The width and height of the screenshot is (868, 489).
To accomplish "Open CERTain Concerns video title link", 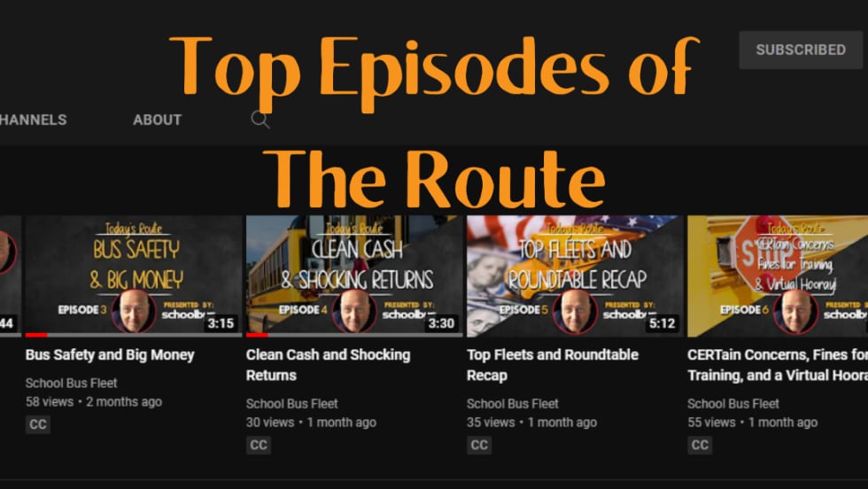I will [x=778, y=365].
